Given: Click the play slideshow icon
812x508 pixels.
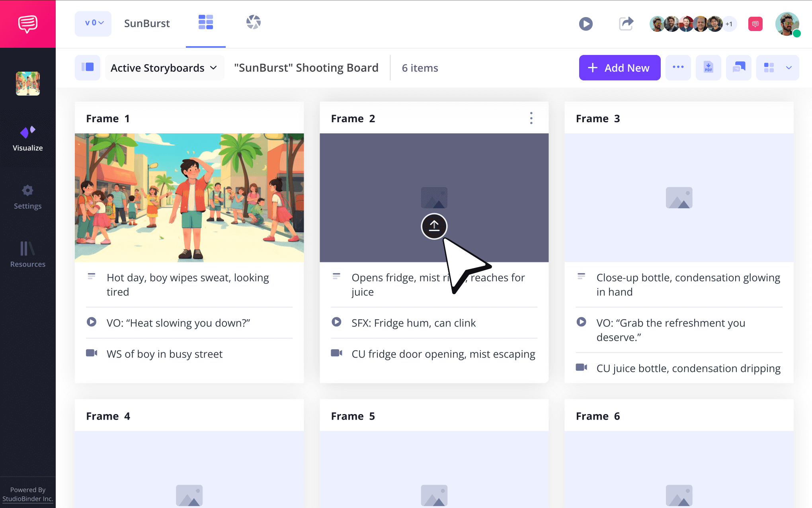Looking at the screenshot, I should click(x=586, y=24).
